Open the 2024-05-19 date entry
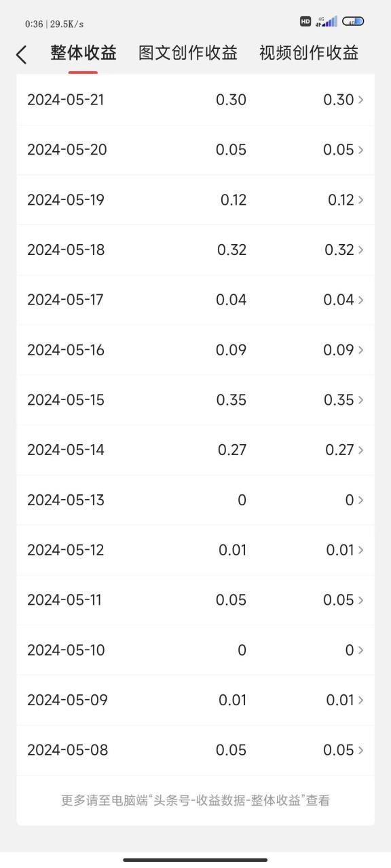 point(66,200)
